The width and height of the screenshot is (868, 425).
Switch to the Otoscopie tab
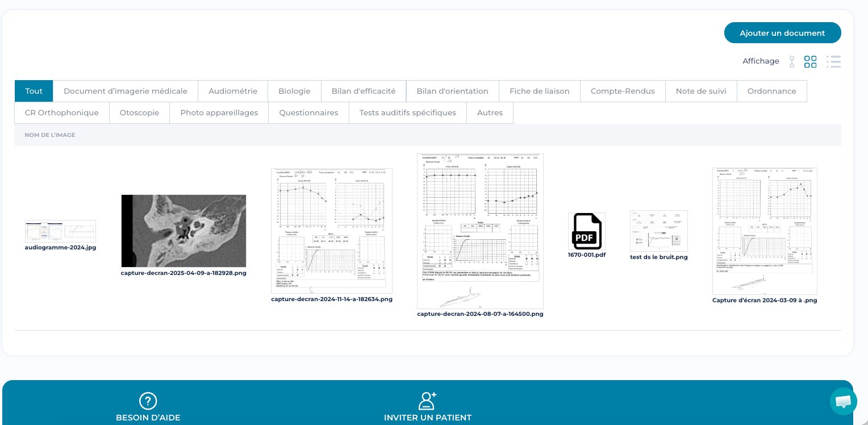pos(139,113)
